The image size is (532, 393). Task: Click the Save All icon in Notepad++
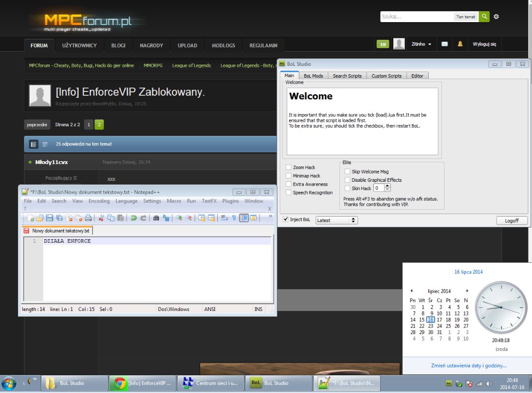click(59, 218)
